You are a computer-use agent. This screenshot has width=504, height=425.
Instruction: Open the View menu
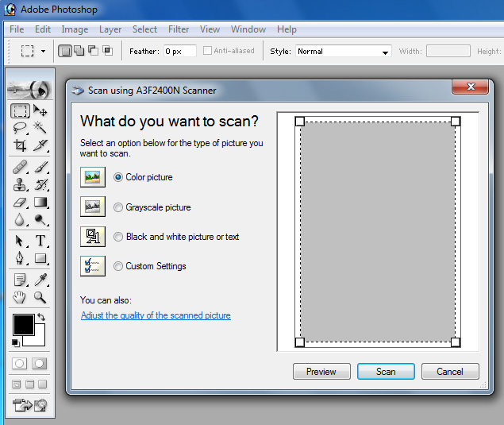210,29
